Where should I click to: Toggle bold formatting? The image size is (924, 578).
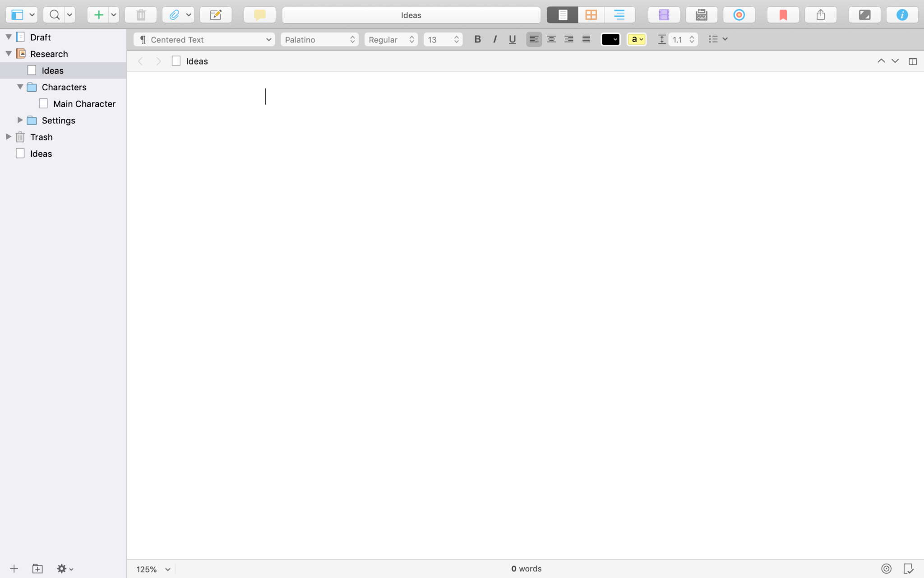477,39
